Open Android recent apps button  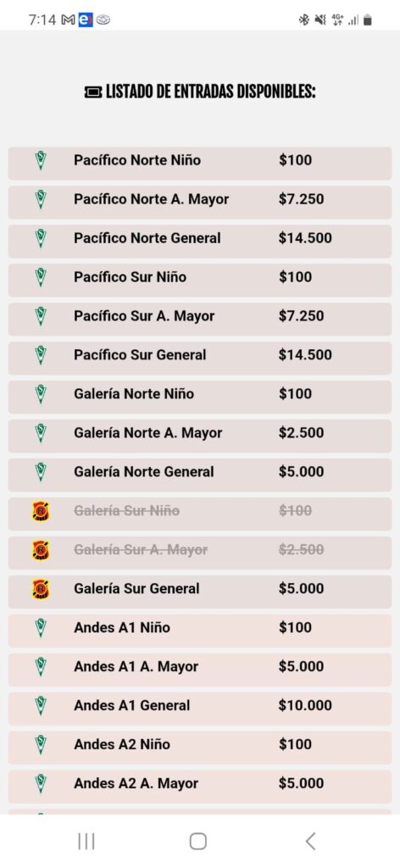(86, 842)
